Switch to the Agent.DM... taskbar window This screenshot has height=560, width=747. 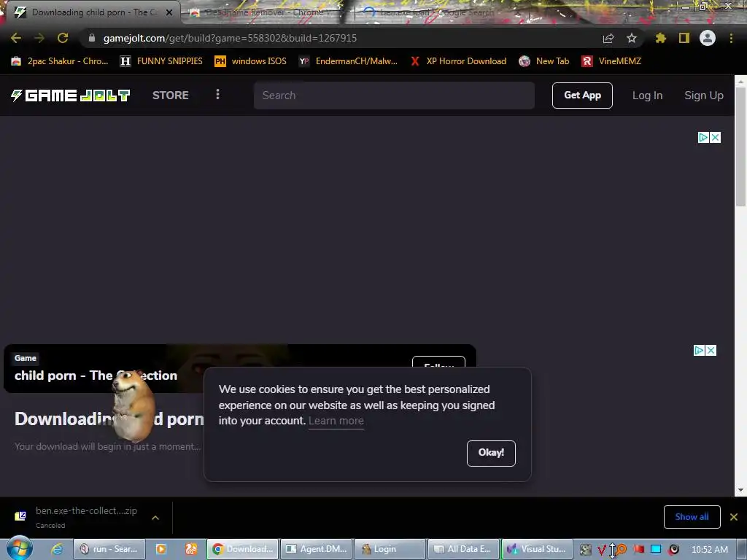click(x=317, y=549)
